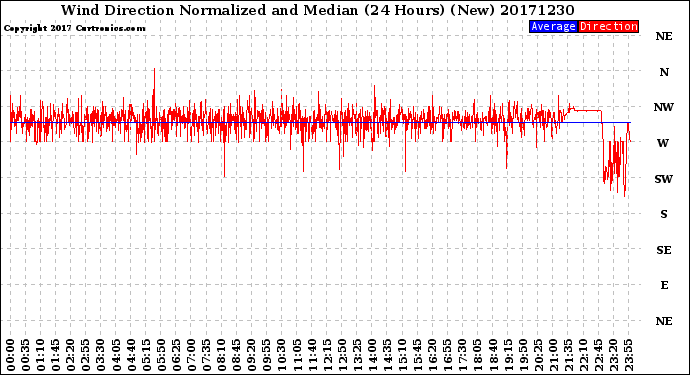This screenshot has width=690, height=375.
Task: Click the Copyright 2017 Cartronics.com text
Action: click(74, 28)
